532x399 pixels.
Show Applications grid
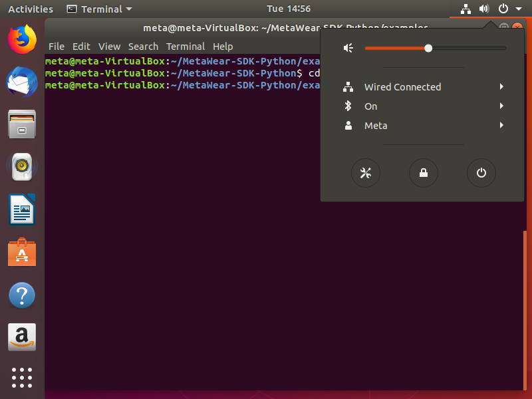coord(22,377)
